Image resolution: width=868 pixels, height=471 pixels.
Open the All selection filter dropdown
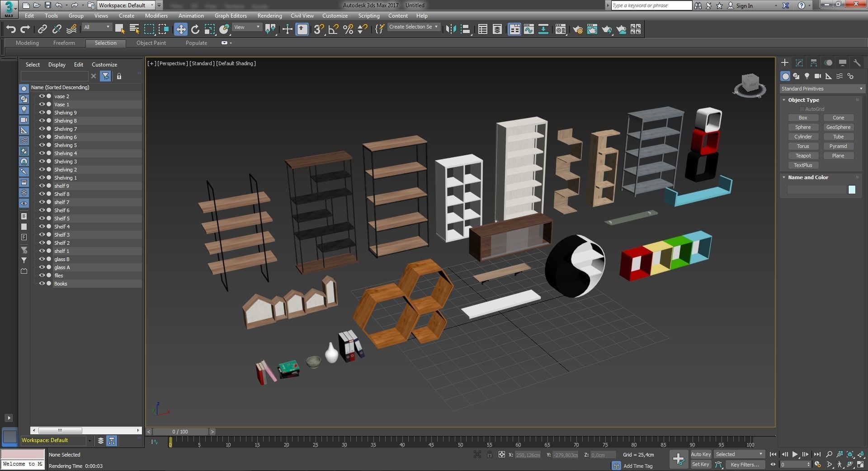pyautogui.click(x=97, y=27)
